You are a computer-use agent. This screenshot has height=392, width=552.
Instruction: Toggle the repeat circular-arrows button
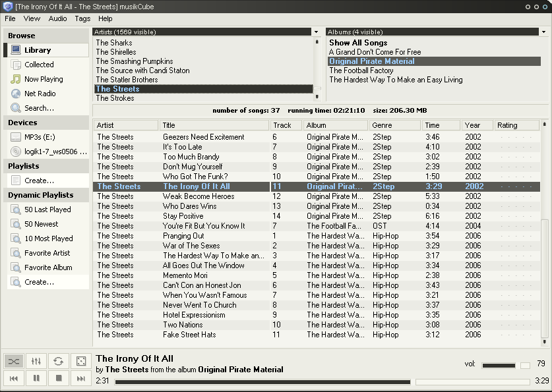pyautogui.click(x=59, y=361)
